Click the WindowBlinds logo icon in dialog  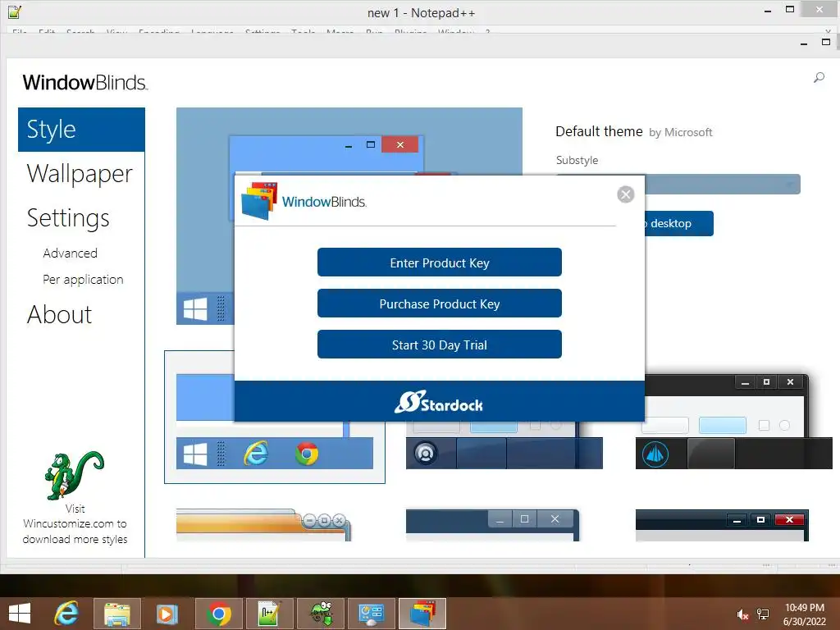coord(259,201)
